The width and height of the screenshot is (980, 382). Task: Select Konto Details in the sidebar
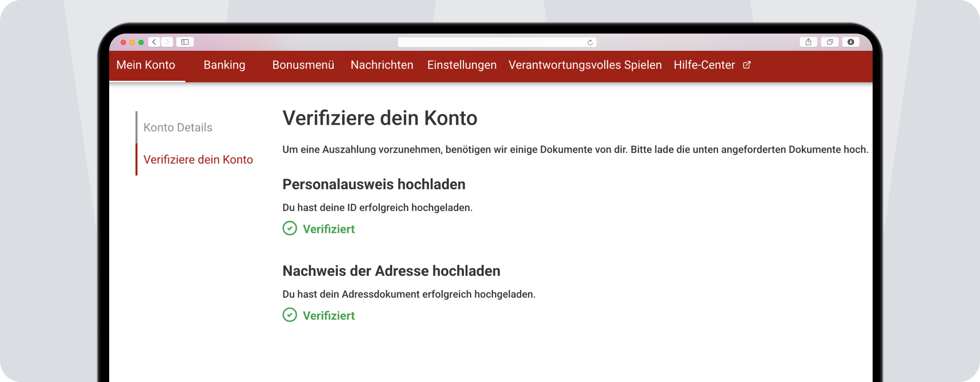click(178, 127)
